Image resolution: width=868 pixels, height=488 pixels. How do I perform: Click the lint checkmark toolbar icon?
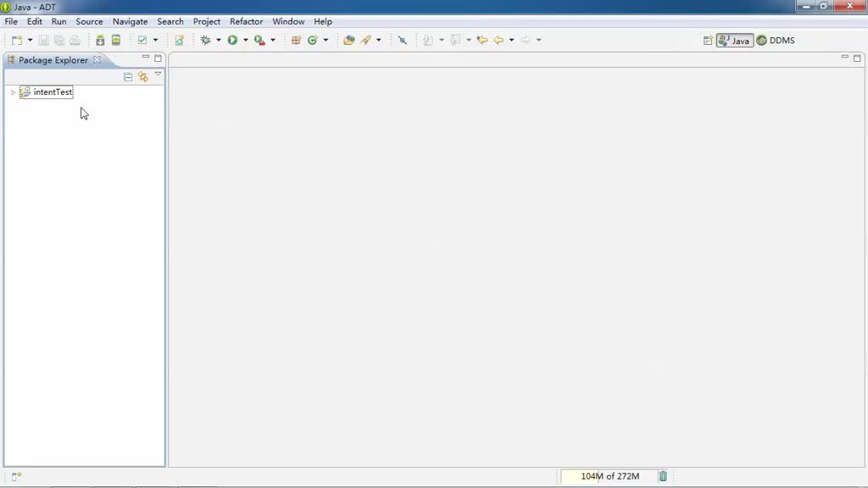pyautogui.click(x=142, y=40)
